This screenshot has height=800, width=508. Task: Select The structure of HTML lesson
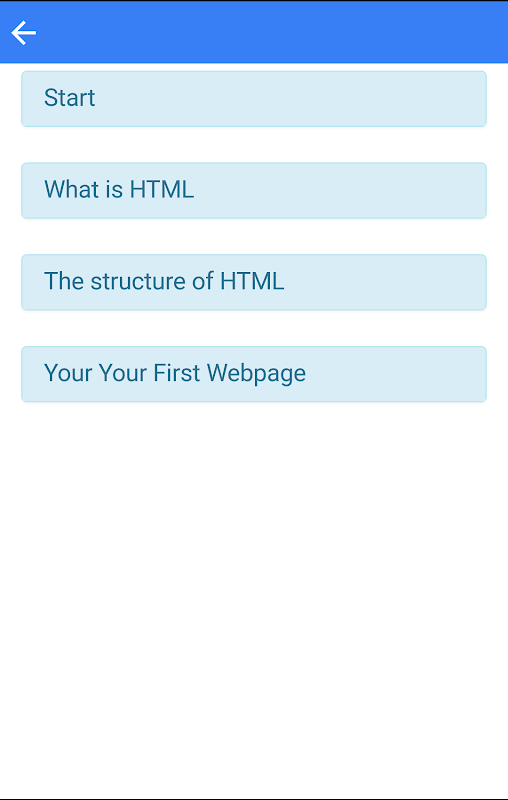(254, 282)
